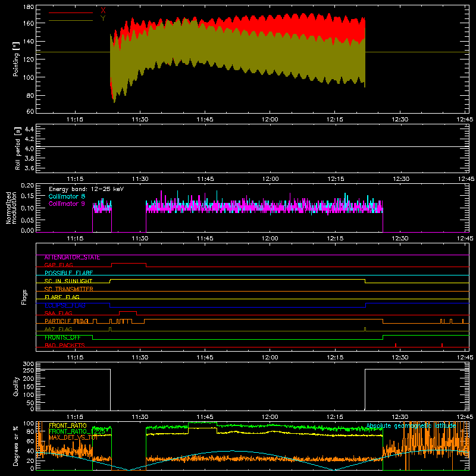Click the raised step on the GAP_FLAG trace

pos(129,264)
